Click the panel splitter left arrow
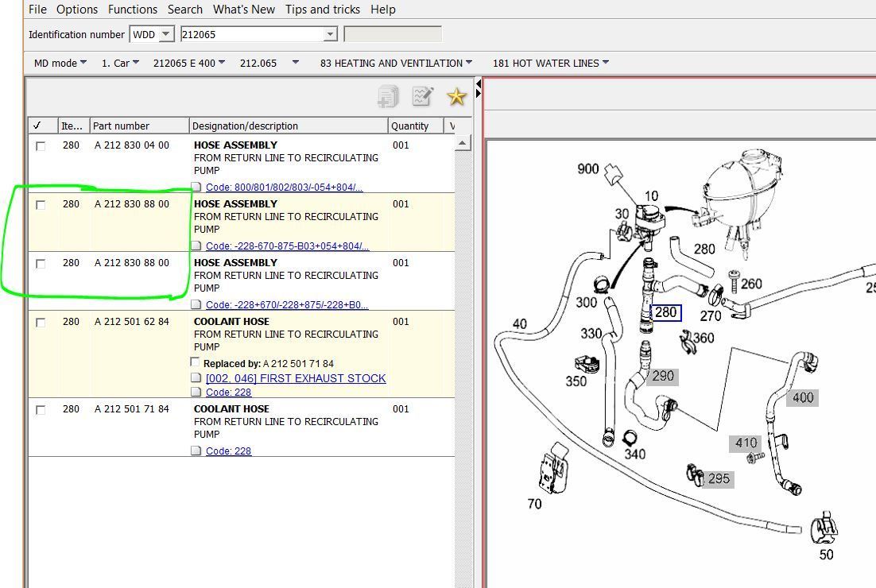876x588 pixels. tap(479, 83)
